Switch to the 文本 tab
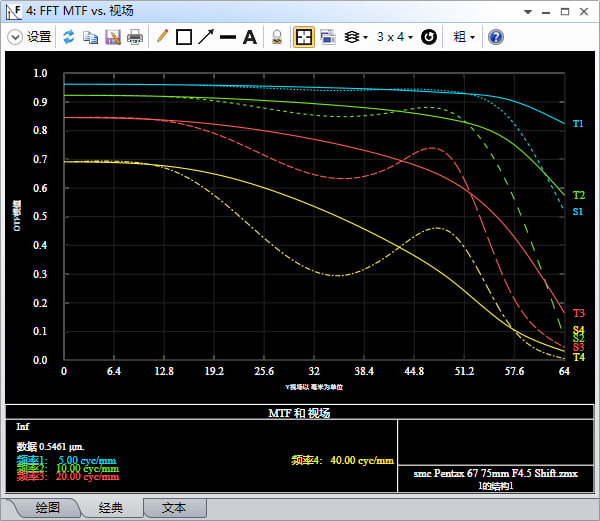Image resolution: width=600 pixels, height=521 pixels. point(174,508)
